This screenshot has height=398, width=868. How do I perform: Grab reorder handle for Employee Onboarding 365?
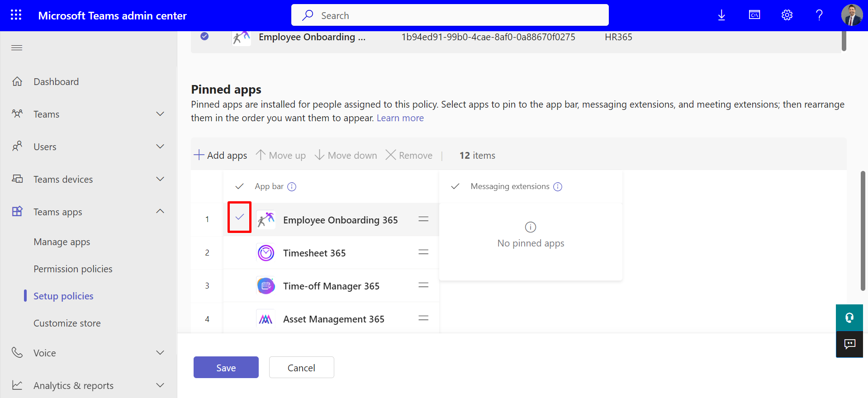(x=423, y=219)
